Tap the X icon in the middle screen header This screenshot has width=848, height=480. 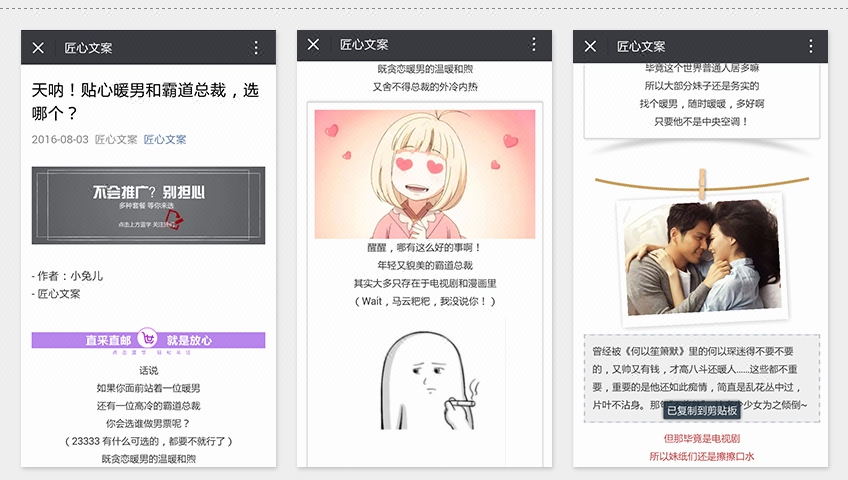(314, 45)
